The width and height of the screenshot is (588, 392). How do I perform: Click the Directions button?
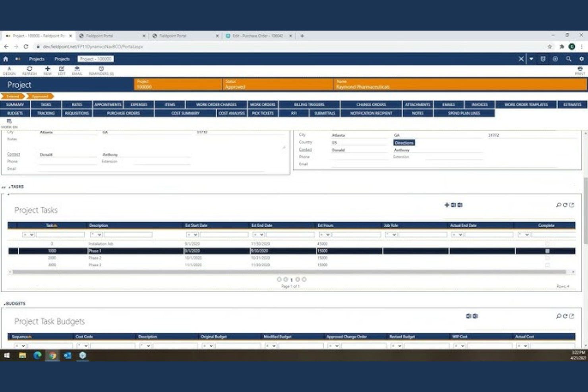tap(404, 143)
